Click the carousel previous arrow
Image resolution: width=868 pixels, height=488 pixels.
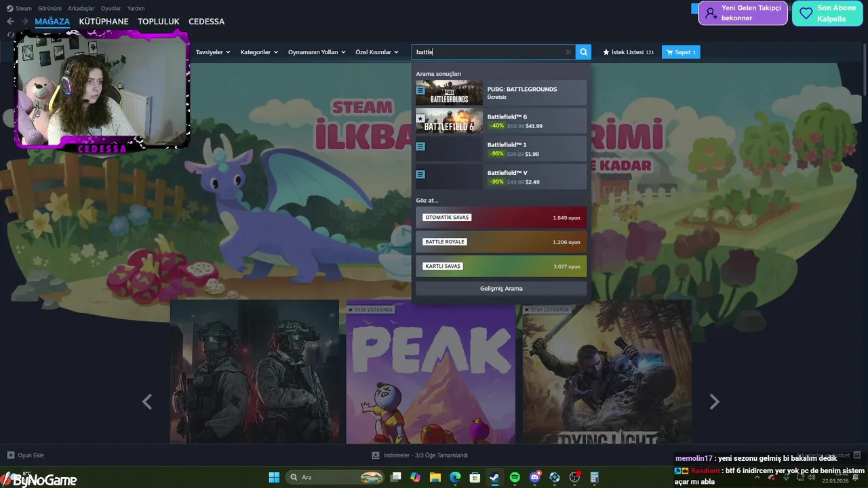147,402
